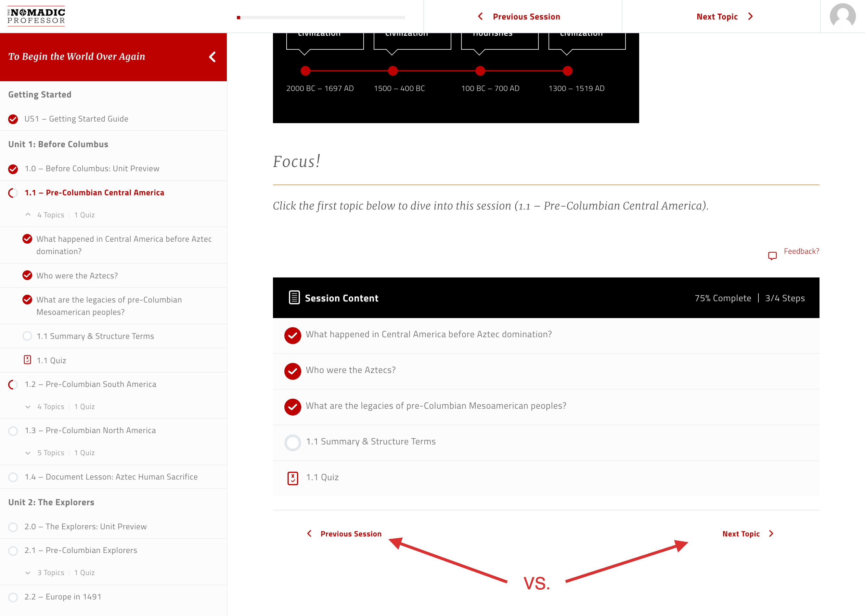Click the header Previous Session left arrow
Image resolution: width=865 pixels, height=616 pixels.
480,16
